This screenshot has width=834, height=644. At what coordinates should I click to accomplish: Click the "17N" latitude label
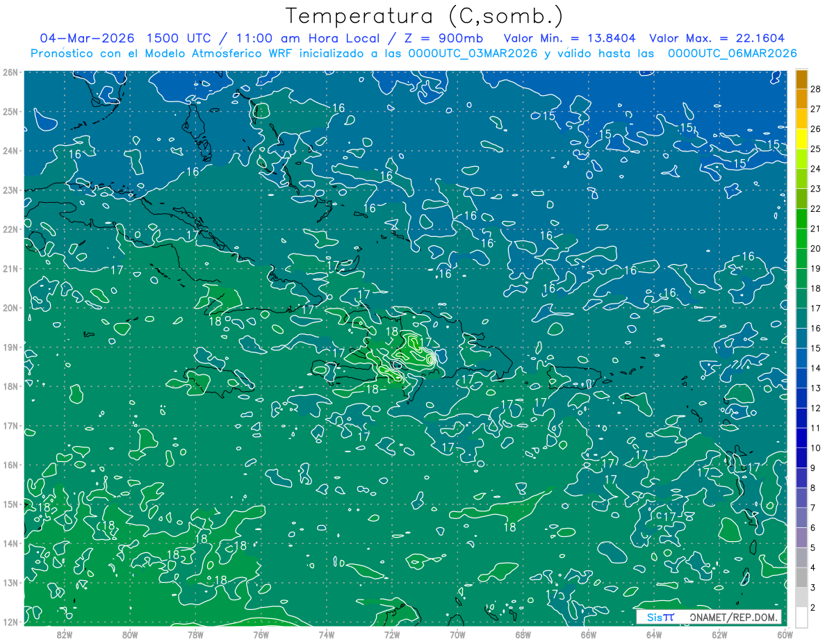10,425
